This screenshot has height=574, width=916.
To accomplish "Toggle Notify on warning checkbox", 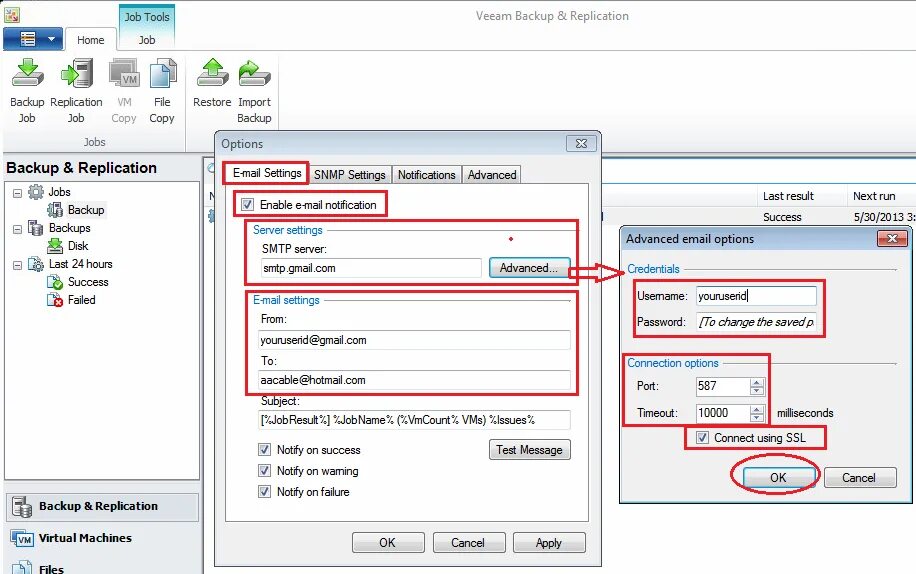I will coord(265,471).
